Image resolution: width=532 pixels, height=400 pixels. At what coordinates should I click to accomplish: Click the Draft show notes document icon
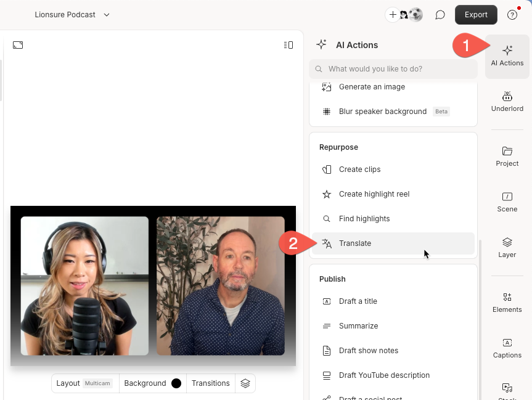point(326,351)
